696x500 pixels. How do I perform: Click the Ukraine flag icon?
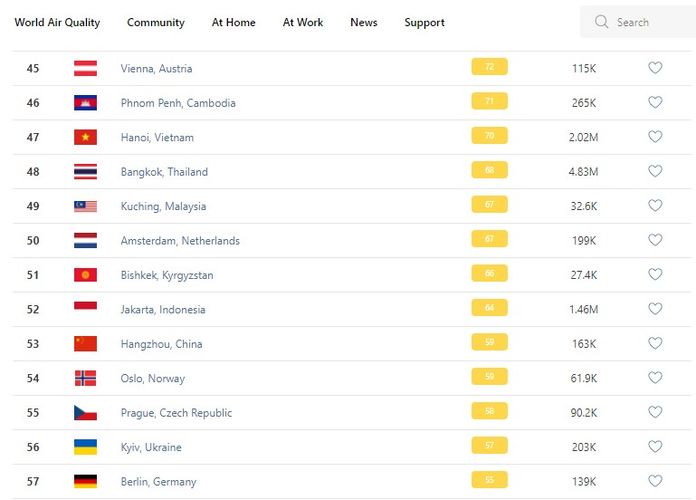coord(85,447)
